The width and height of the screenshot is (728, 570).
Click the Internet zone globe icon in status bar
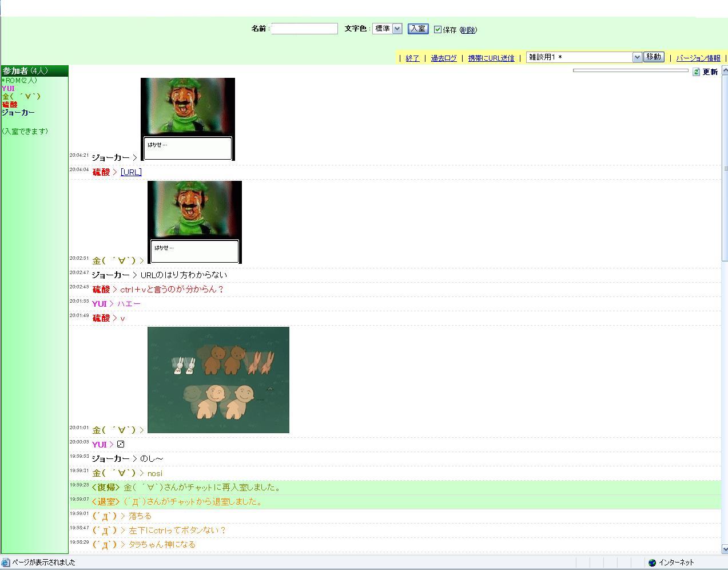[x=652, y=563]
